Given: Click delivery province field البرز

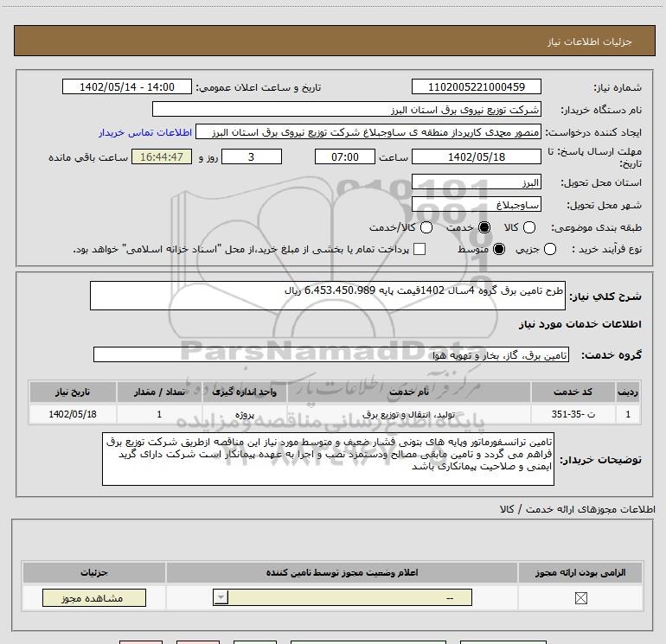Looking at the screenshot, I should pos(476,182).
